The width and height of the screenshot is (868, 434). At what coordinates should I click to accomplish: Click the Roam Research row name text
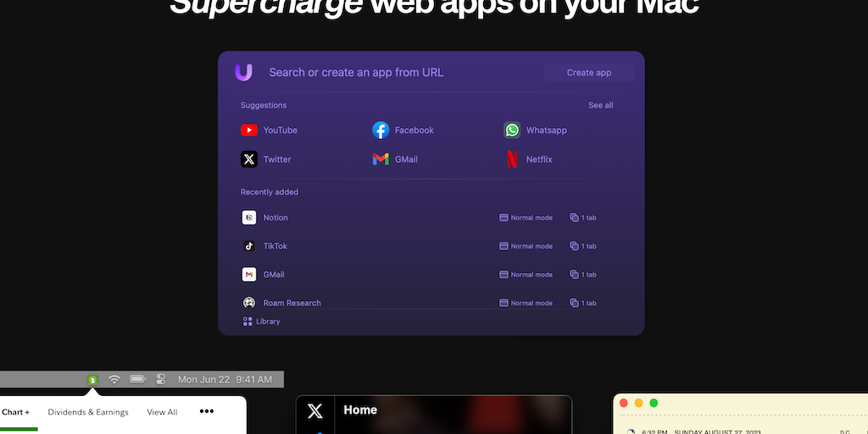click(292, 303)
